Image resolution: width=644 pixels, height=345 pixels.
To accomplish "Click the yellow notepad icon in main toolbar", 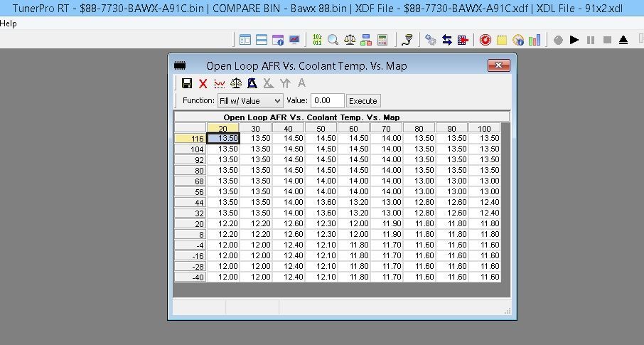I will [502, 40].
